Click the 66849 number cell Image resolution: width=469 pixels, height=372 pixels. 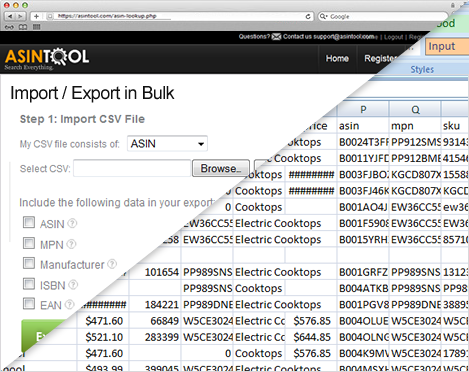(155, 321)
